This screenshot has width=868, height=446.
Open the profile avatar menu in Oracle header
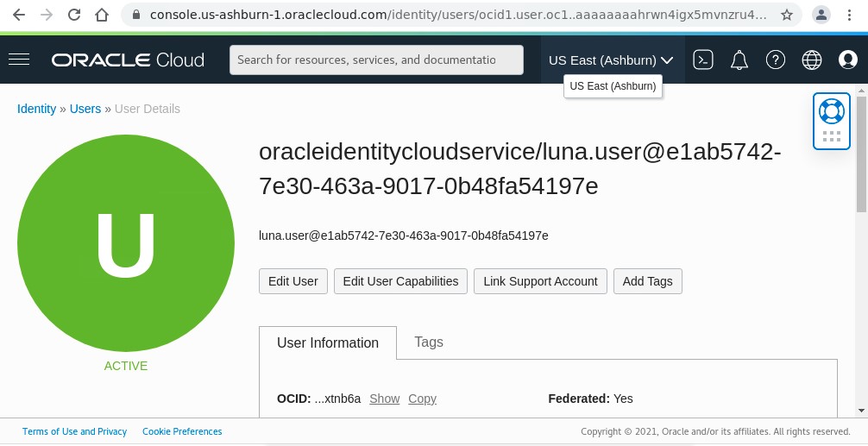(847, 60)
